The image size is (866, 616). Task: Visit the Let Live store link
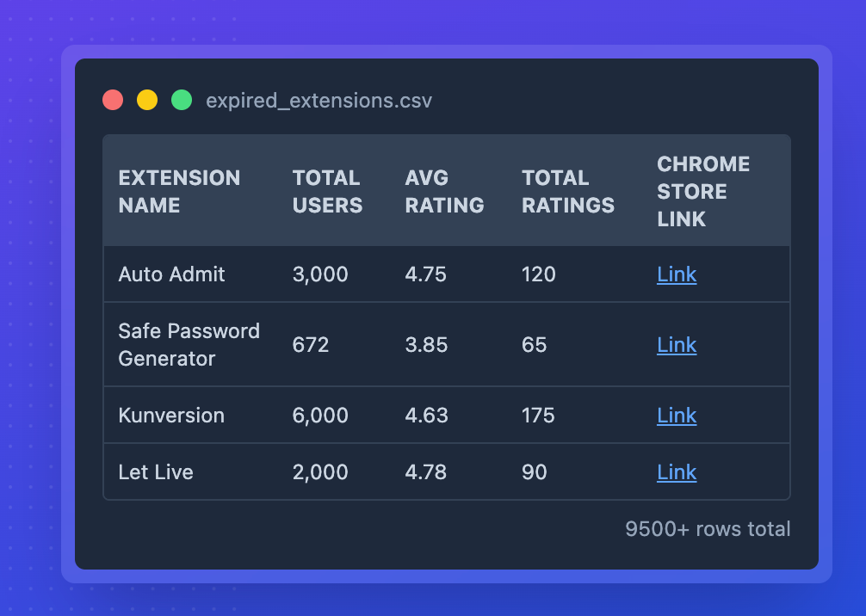[677, 472]
